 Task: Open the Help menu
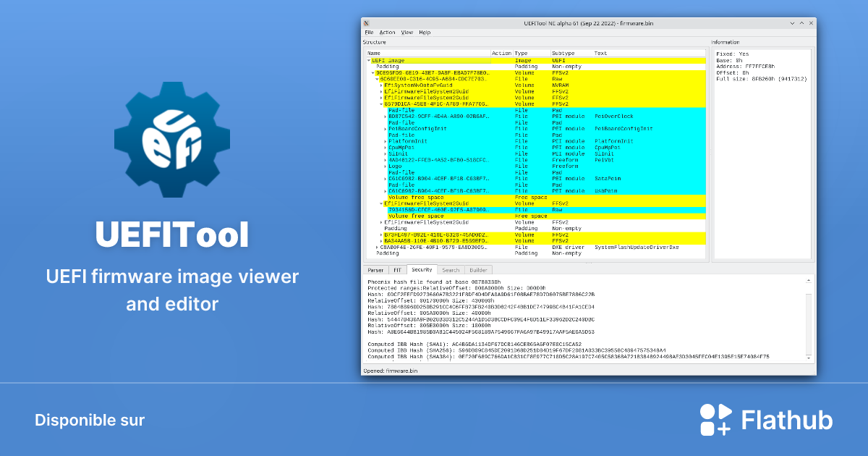(425, 32)
